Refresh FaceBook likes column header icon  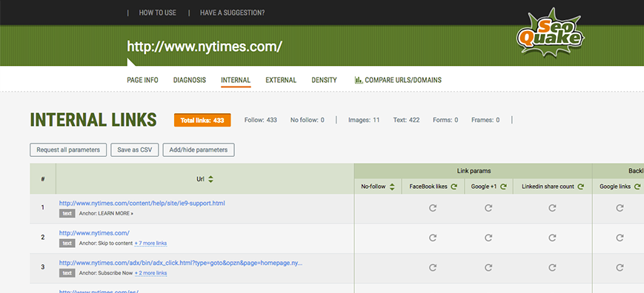(x=454, y=187)
